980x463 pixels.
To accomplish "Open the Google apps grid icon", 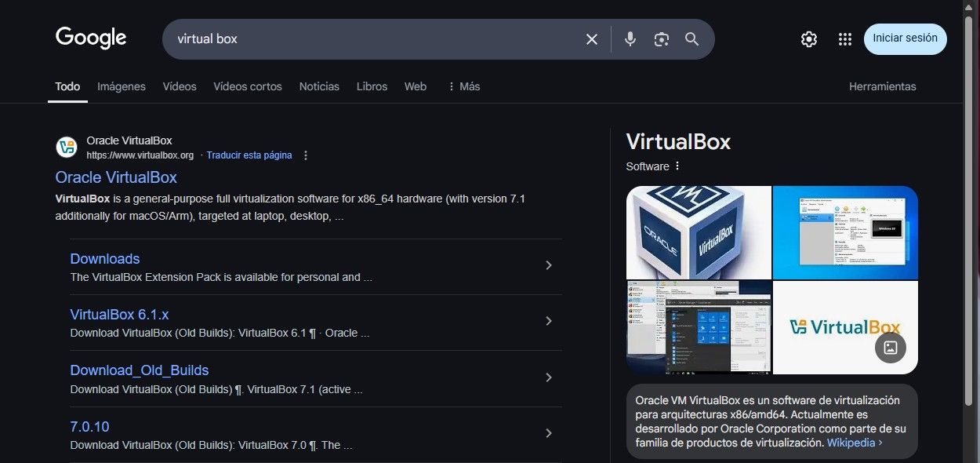I will point(844,39).
